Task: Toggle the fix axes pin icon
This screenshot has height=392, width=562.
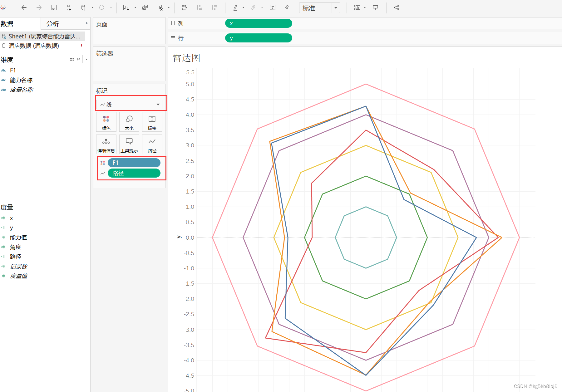Action: click(x=287, y=7)
